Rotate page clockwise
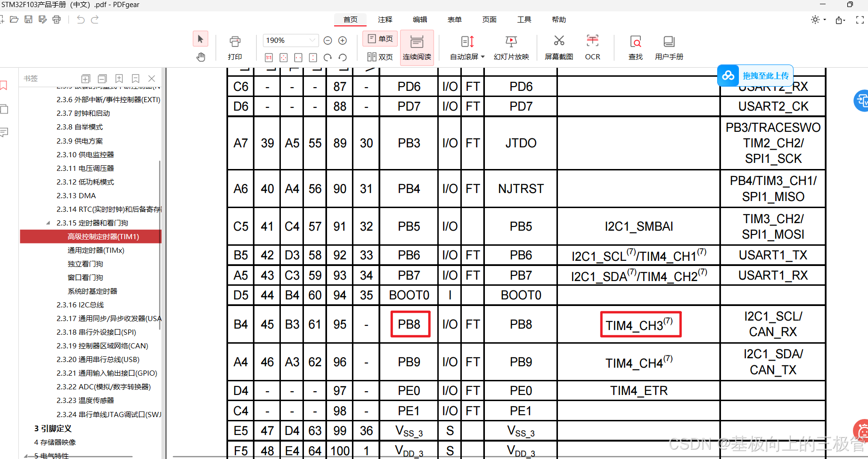868x459 pixels. tap(328, 57)
